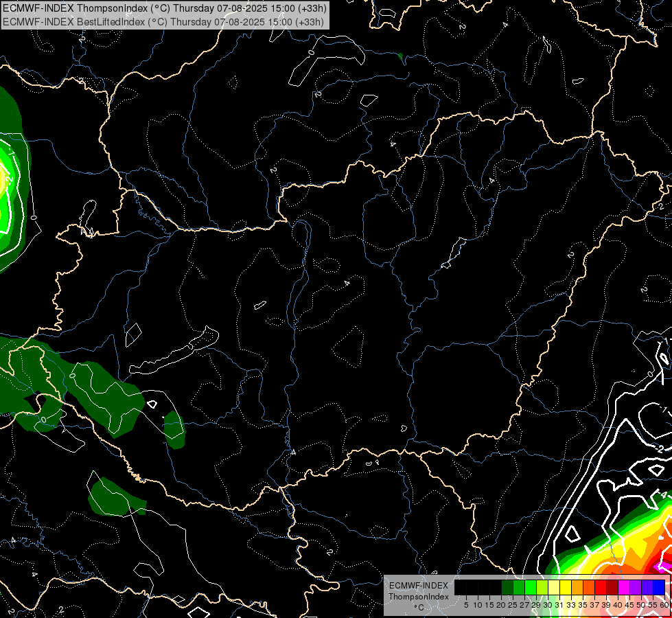Choose the orange 33–35 legend swatch
The height and width of the screenshot is (618, 672).
pos(577,588)
